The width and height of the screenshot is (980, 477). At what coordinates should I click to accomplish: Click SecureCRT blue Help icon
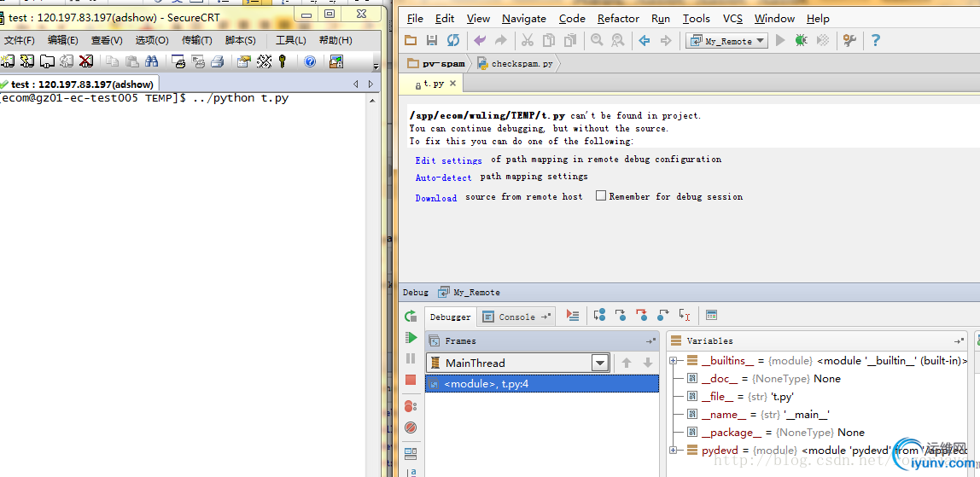point(309,61)
